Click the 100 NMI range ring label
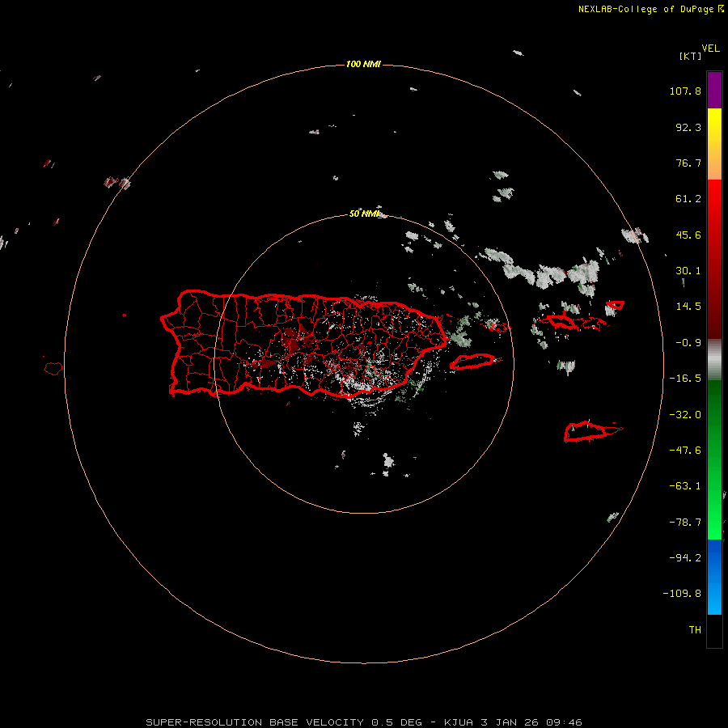The height and width of the screenshot is (728, 728). [363, 64]
